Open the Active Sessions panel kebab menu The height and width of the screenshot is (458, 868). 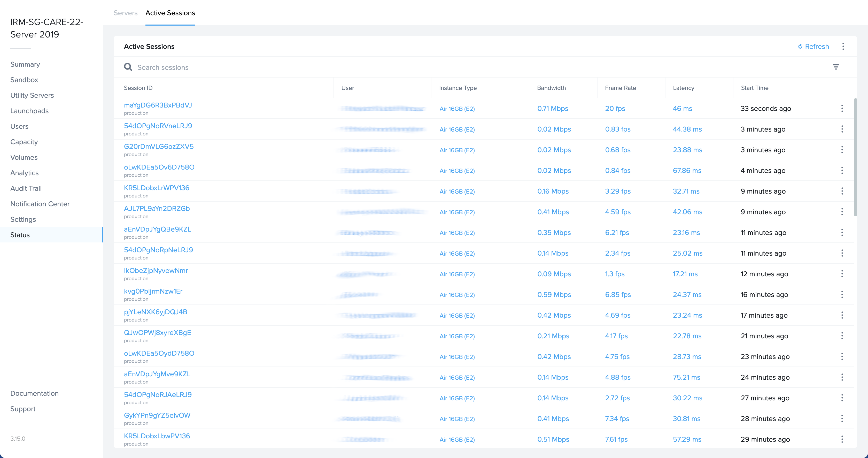[x=843, y=47]
